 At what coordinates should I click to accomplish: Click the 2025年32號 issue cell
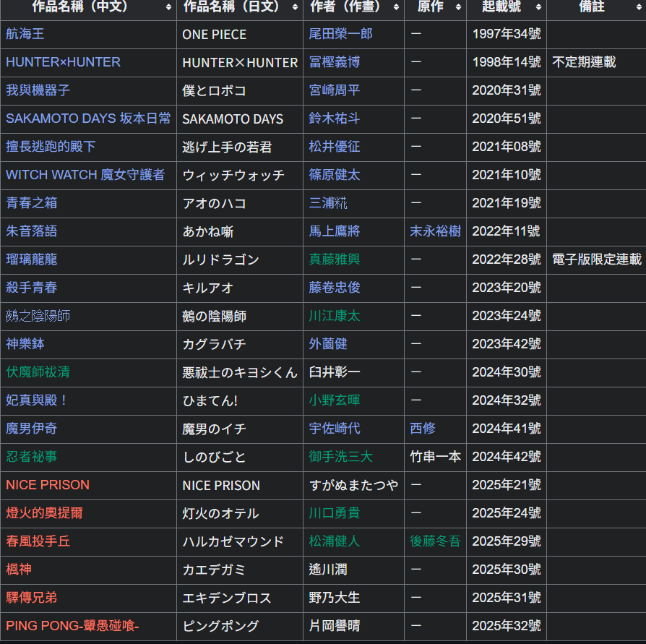click(507, 626)
